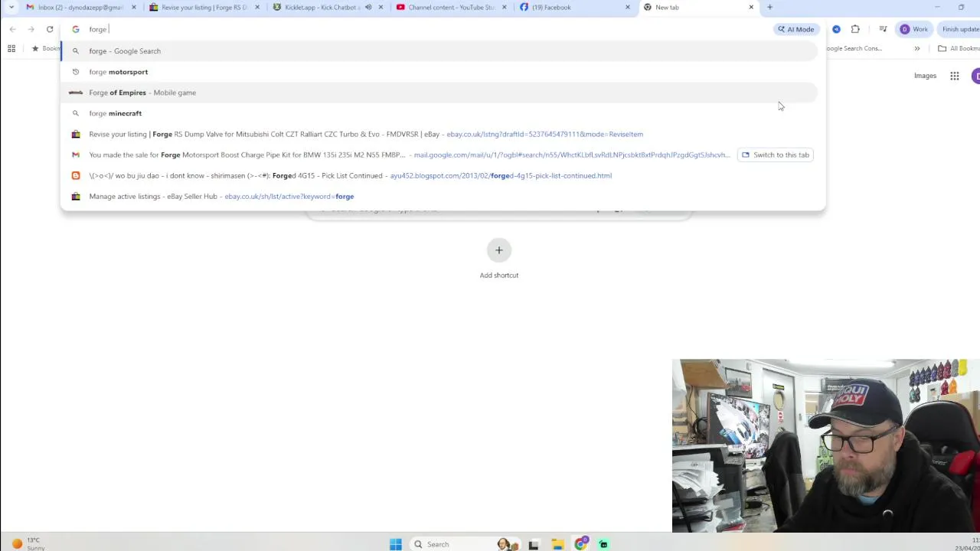Open 'Manage active listings' eBay Seller Hub suggestion
Image resolution: width=980 pixels, height=551 pixels.
[439, 196]
